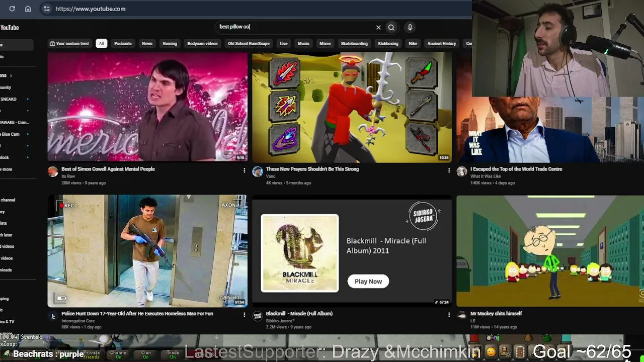This screenshot has width=644, height=362.
Task: Visit the Interrogation Core channel name
Action: pyautogui.click(x=78, y=321)
